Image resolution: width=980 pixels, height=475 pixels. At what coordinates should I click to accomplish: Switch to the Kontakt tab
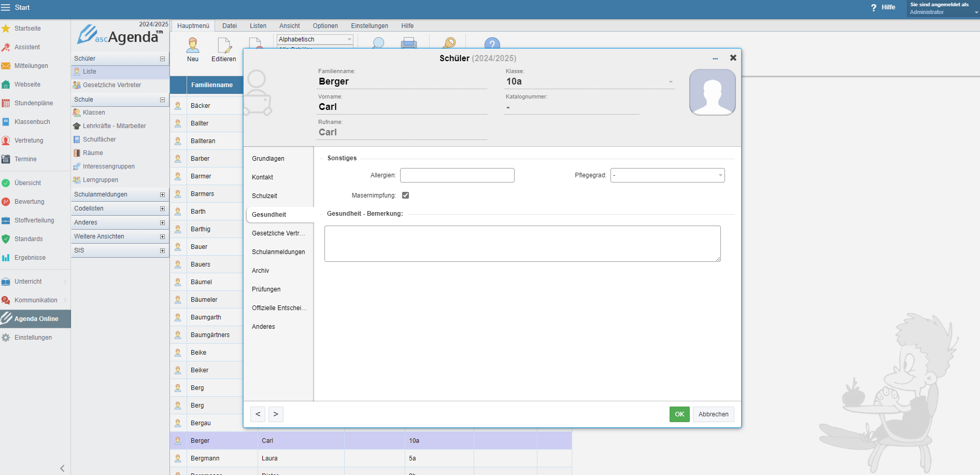[263, 177]
